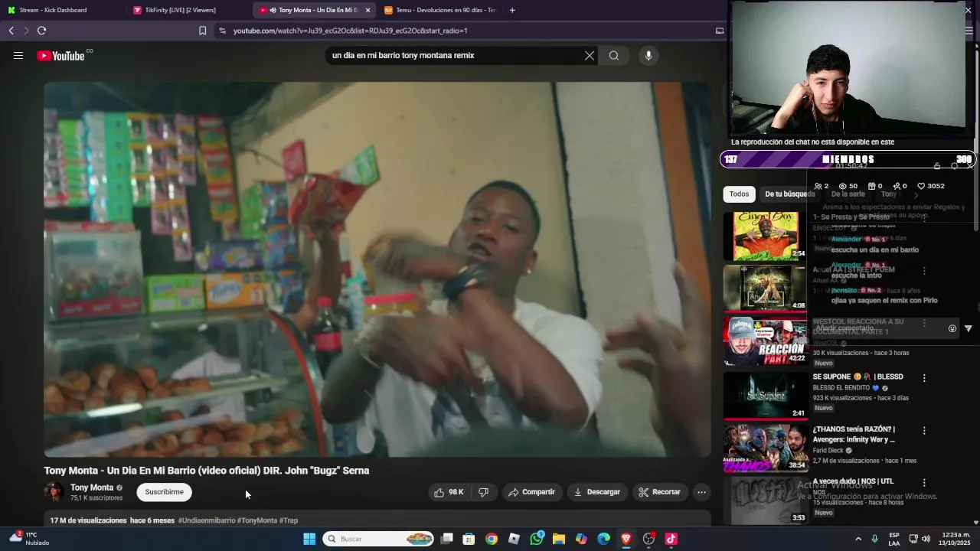
Task: Open Microsoft Store from the taskbar
Action: (469, 539)
